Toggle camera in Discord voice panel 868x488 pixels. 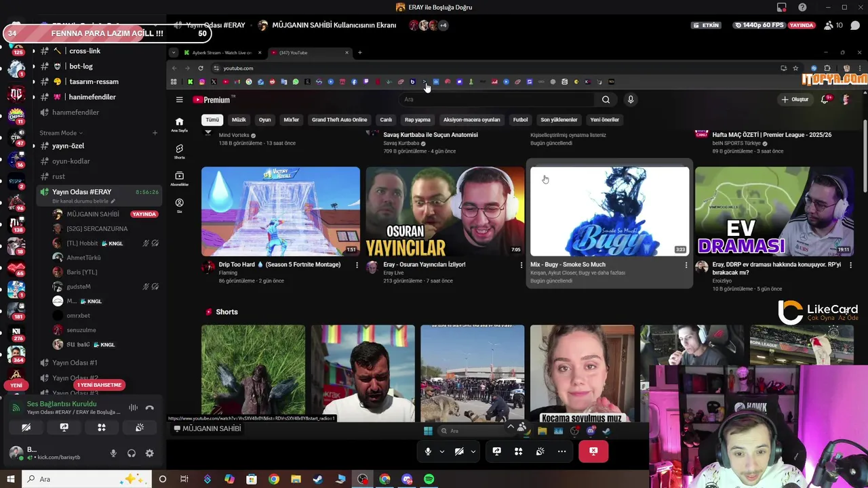tap(26, 428)
